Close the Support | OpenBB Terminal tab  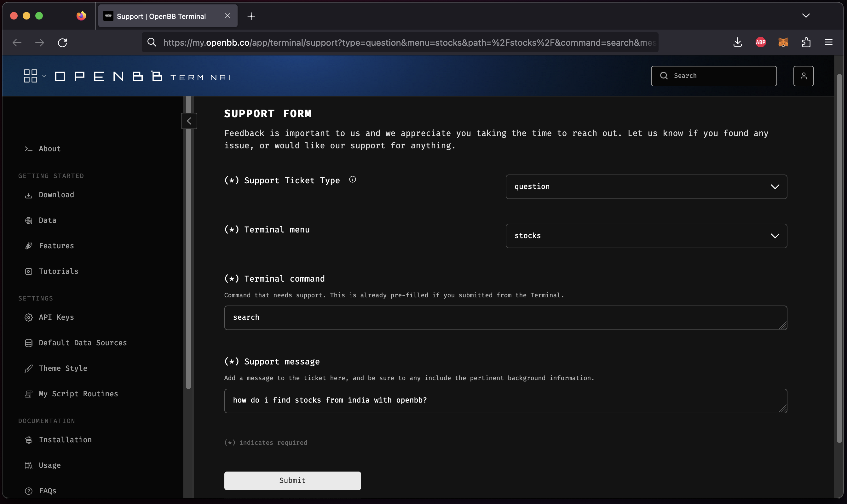pos(227,16)
